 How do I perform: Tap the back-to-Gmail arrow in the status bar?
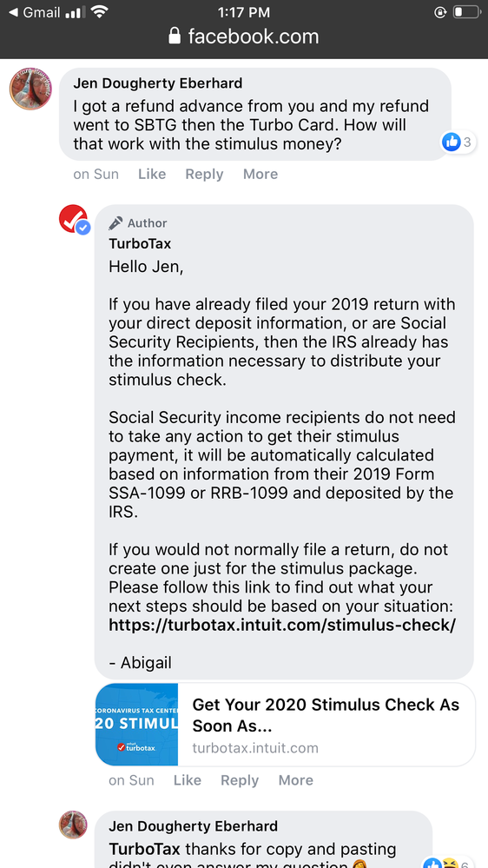coord(13,12)
